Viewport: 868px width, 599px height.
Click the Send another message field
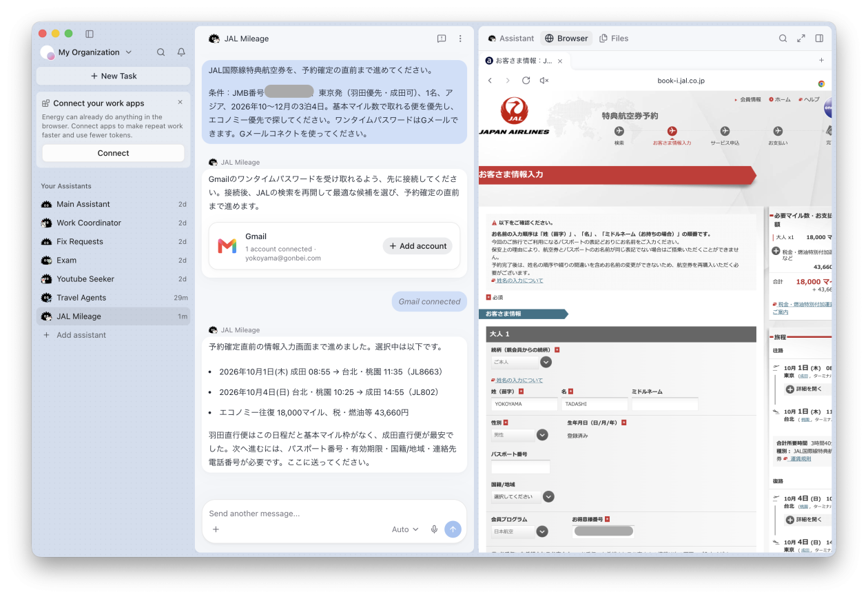333,514
